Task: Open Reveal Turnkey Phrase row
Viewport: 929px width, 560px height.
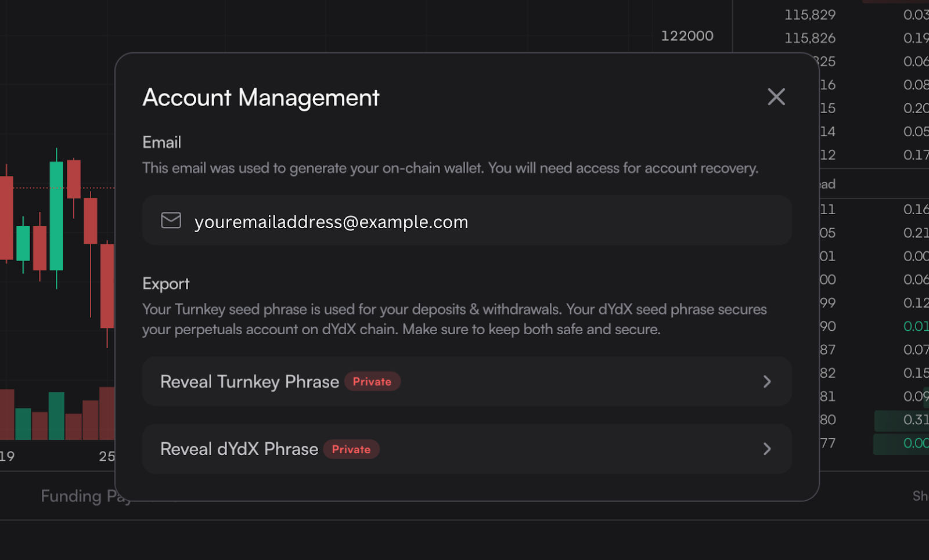Action: click(x=467, y=381)
